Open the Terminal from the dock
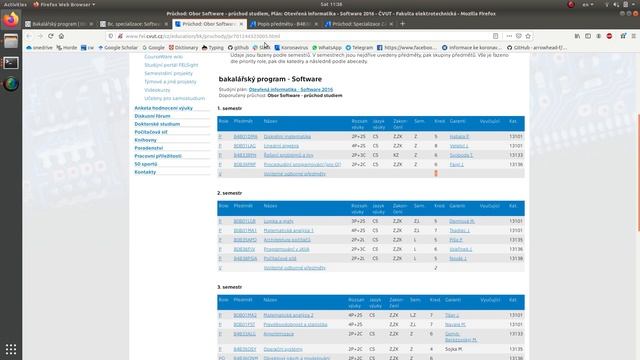 coord(11,63)
